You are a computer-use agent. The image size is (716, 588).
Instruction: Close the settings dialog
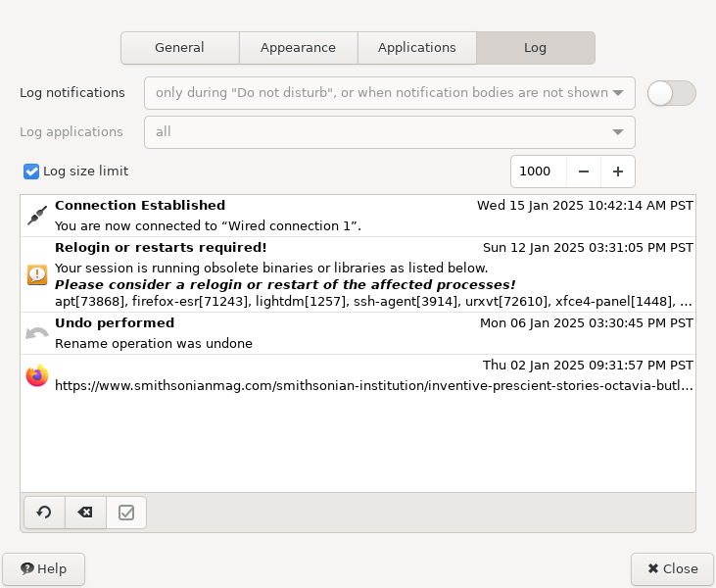point(672,568)
